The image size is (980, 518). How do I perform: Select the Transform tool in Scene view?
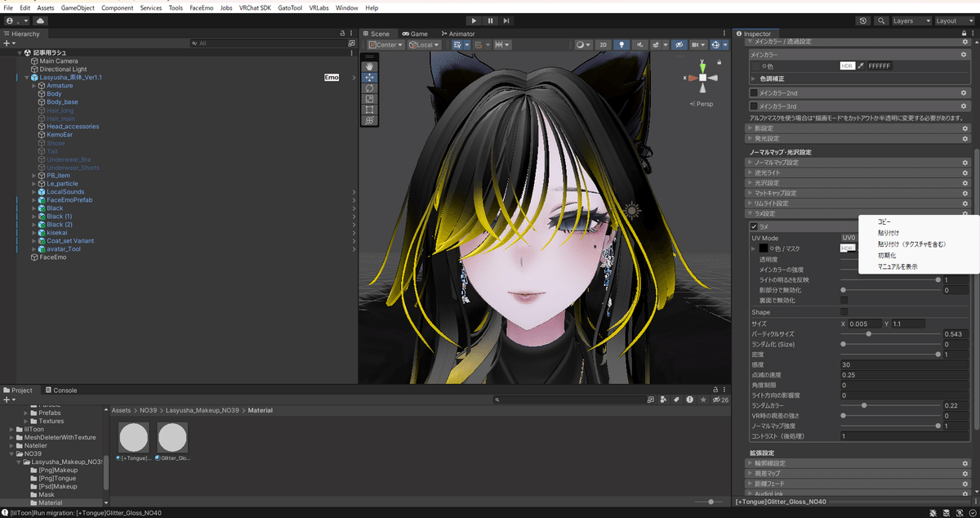pyautogui.click(x=370, y=120)
